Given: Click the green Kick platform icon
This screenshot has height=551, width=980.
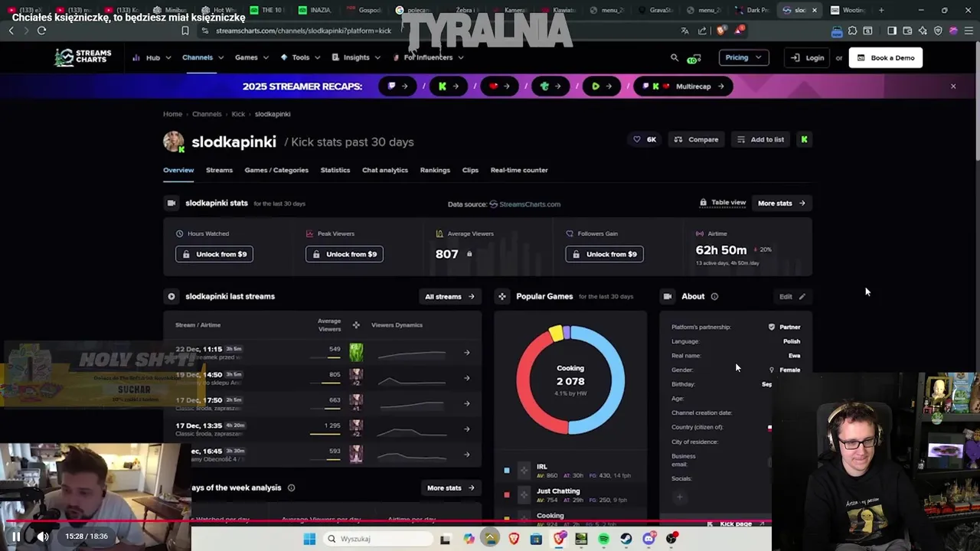Looking at the screenshot, I should (x=804, y=139).
